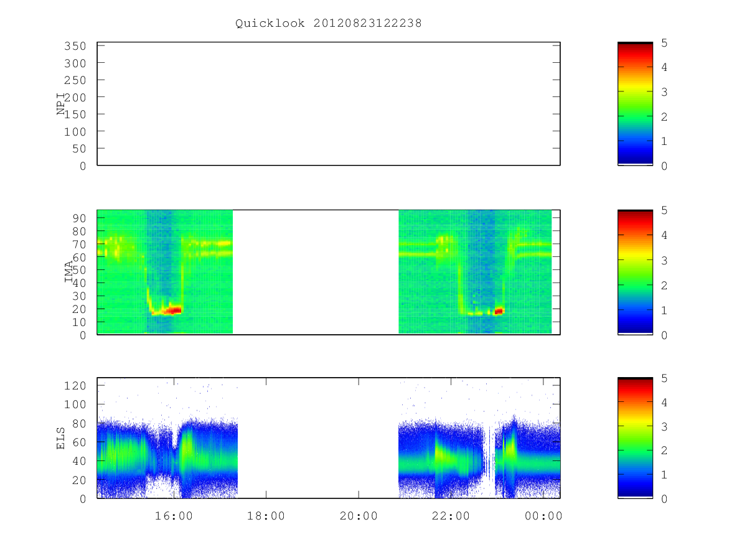
Task: Click the '00:00' time axis label
Action: coord(543,516)
